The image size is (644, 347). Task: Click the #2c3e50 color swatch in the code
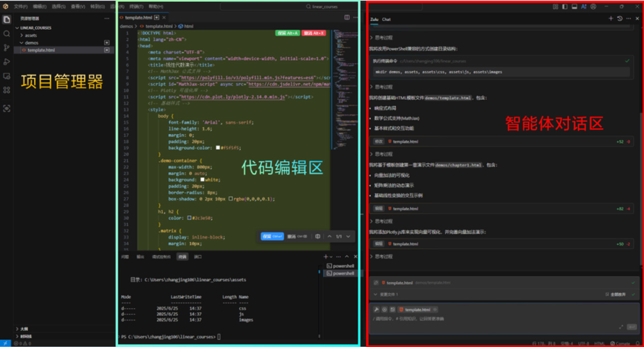(x=190, y=218)
